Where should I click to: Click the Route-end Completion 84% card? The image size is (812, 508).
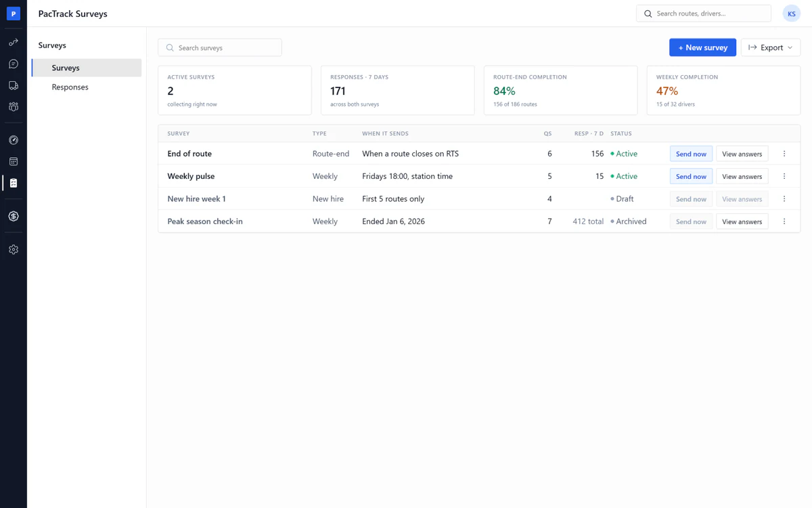[x=561, y=90]
